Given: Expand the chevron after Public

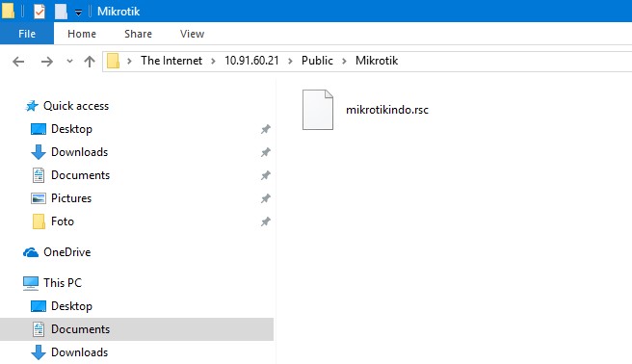Looking at the screenshot, I should (x=344, y=62).
